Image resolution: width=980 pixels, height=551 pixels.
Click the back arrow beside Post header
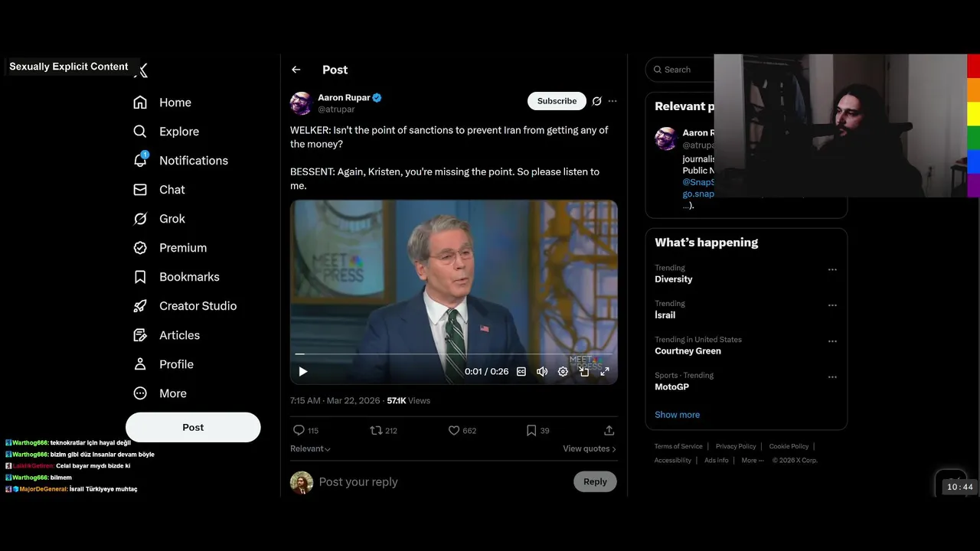click(x=296, y=70)
